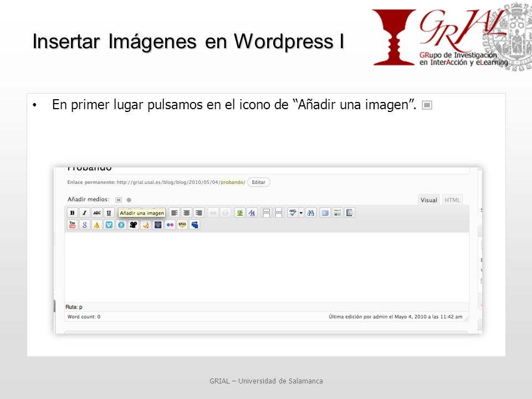
Task: Embed a Flickr video
Action: [x=170, y=224]
